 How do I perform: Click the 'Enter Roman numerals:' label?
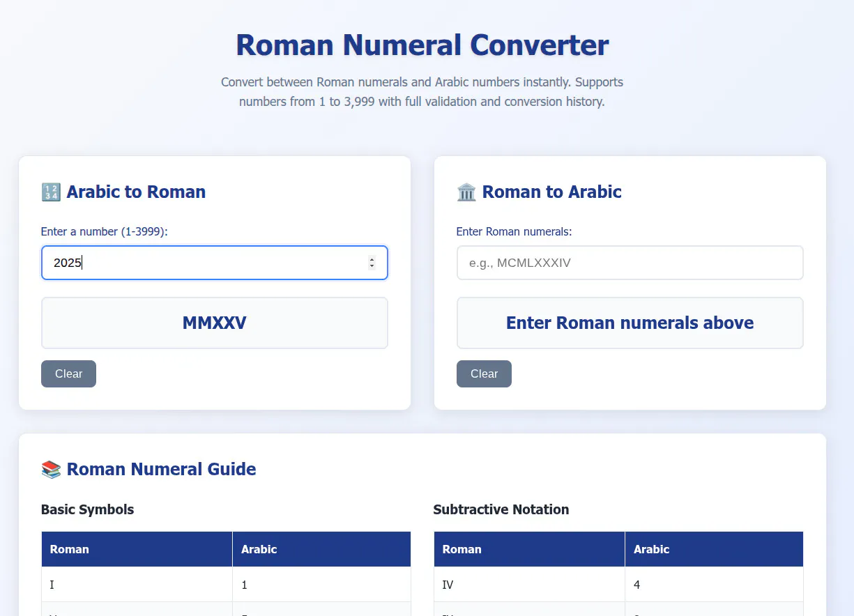(514, 231)
